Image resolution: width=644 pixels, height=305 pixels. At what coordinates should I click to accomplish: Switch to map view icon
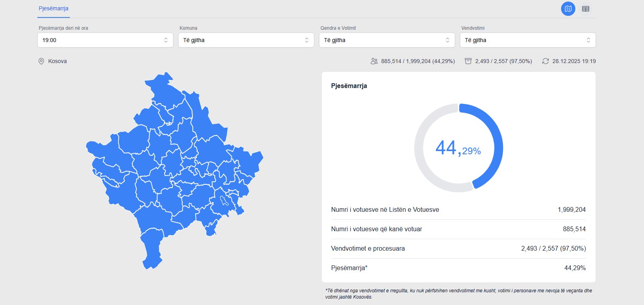point(568,9)
